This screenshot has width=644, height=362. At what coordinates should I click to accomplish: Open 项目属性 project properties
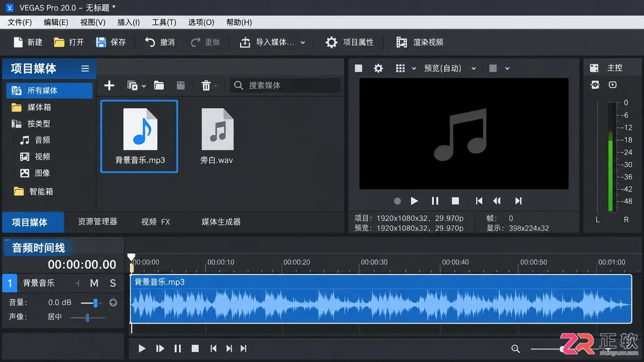click(x=350, y=42)
